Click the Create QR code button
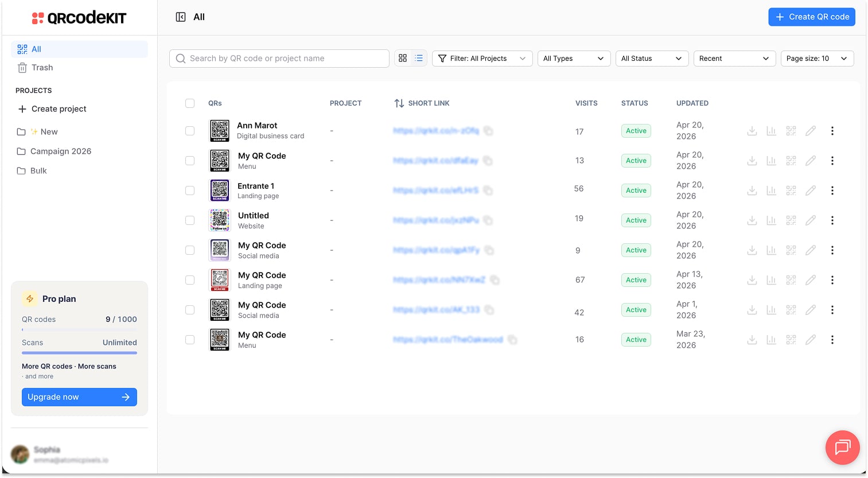Viewport: 868px width, 478px height. click(811, 17)
